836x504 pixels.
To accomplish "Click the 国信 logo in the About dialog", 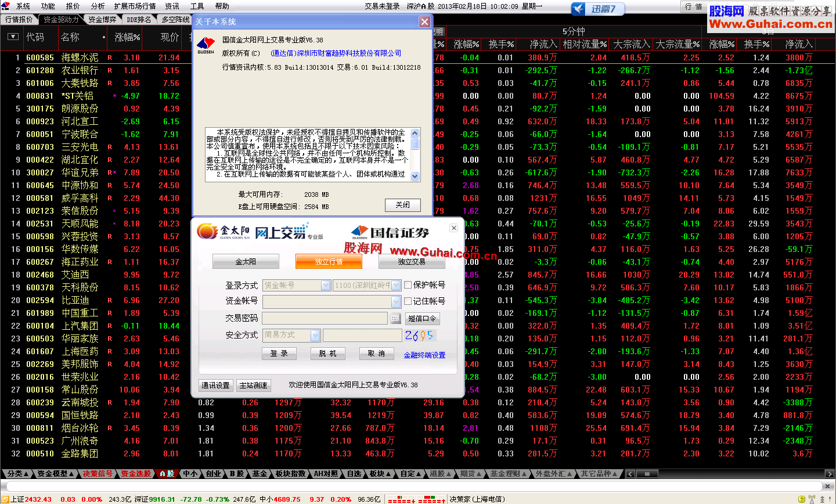I will [206, 45].
